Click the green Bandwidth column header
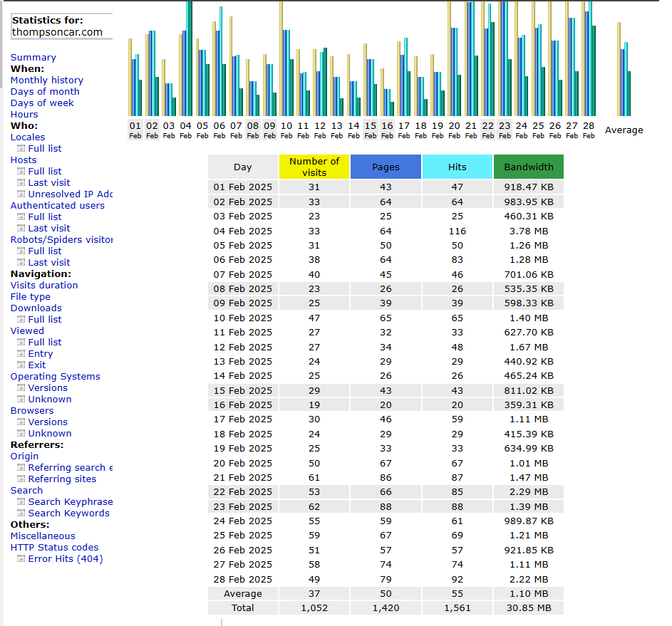The width and height of the screenshot is (672, 626). point(528,167)
